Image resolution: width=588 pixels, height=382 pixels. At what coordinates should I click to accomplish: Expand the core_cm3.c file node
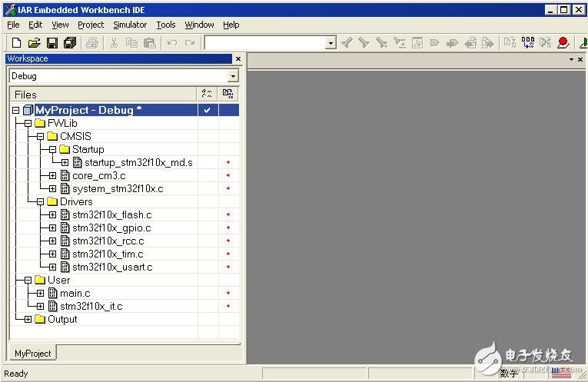click(x=53, y=175)
